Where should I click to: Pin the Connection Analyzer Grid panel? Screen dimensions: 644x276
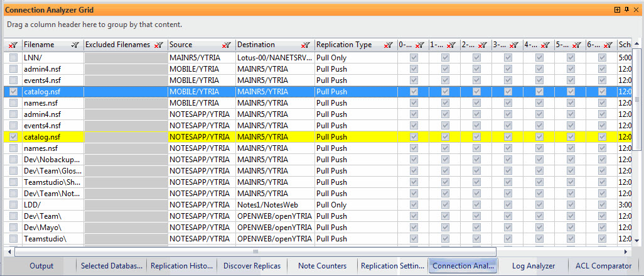coord(626,9)
